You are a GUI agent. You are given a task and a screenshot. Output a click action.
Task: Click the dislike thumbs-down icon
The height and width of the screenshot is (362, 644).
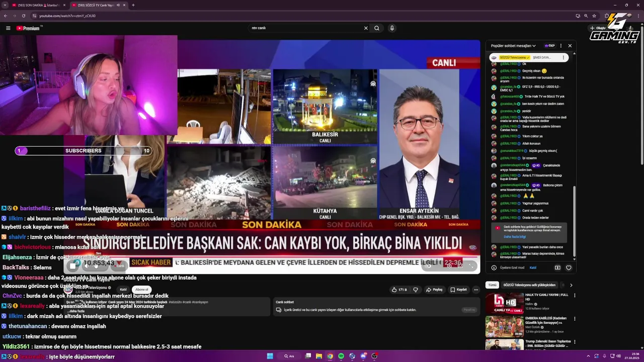click(416, 290)
